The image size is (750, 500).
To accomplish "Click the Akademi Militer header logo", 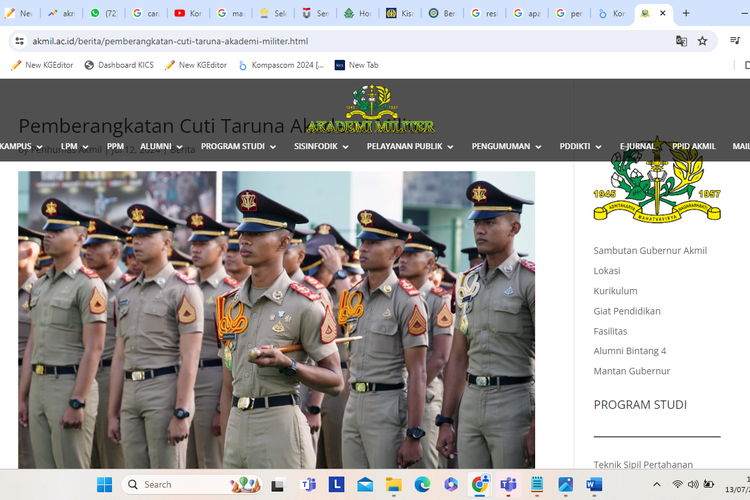I will tap(371, 110).
